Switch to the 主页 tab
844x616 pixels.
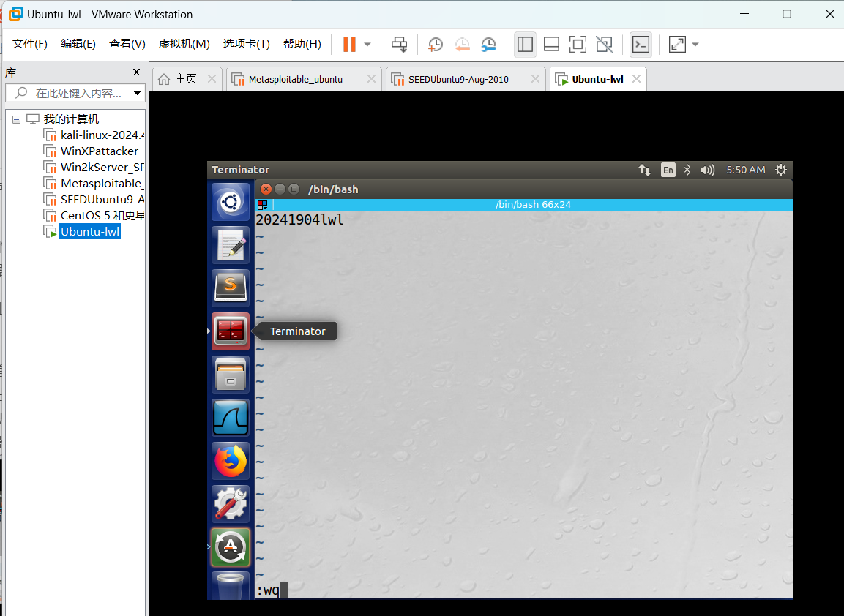click(186, 79)
